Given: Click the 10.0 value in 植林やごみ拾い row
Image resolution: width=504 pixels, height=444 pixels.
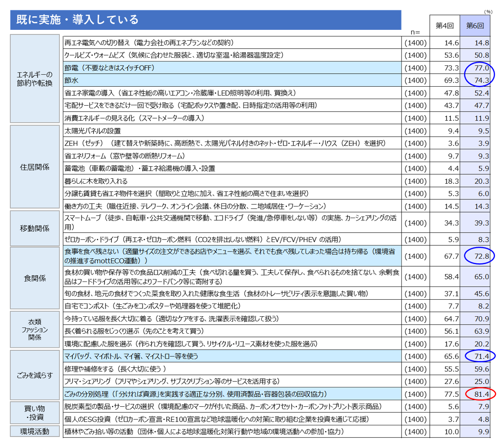Looking at the screenshot, I should pyautogui.click(x=451, y=432).
